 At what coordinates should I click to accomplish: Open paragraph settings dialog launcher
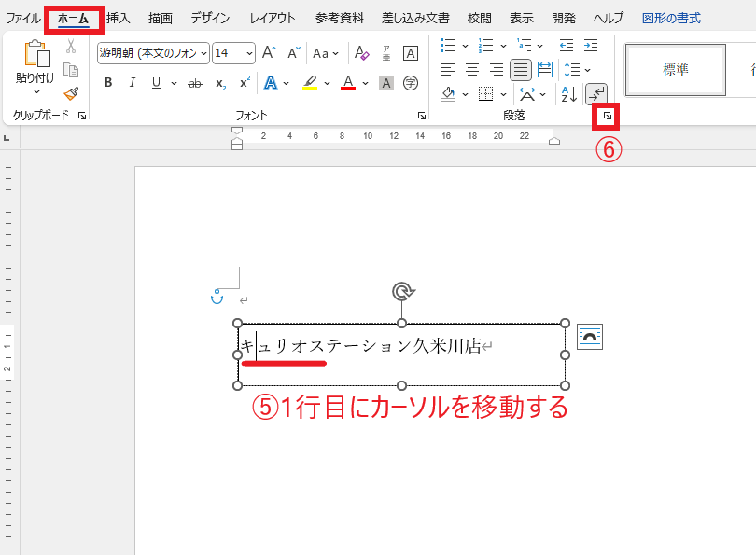[607, 116]
